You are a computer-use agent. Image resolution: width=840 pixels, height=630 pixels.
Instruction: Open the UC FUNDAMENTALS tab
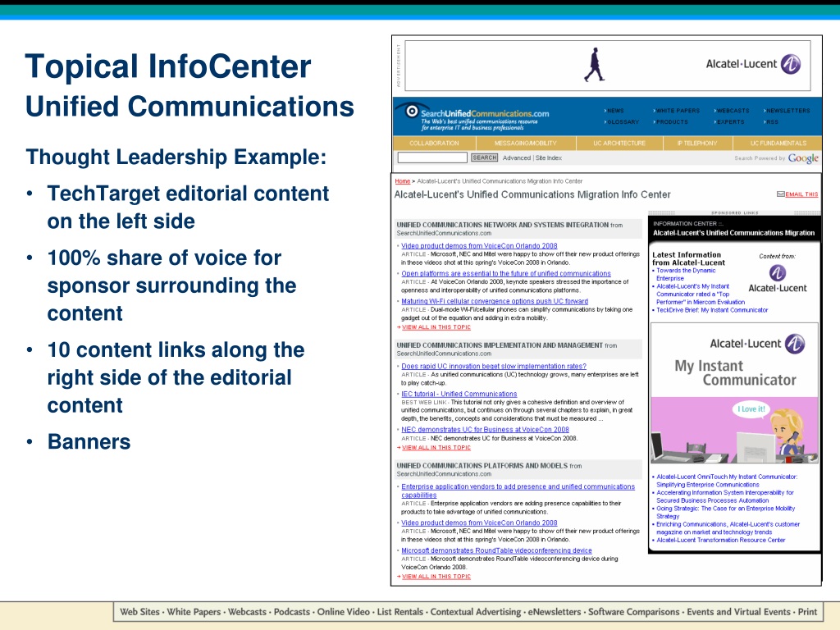tap(778, 143)
